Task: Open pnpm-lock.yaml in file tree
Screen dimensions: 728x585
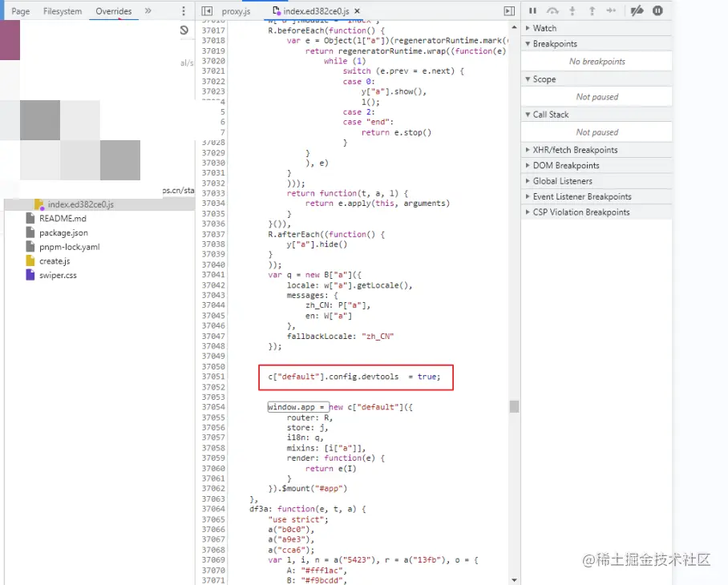Action: click(69, 247)
